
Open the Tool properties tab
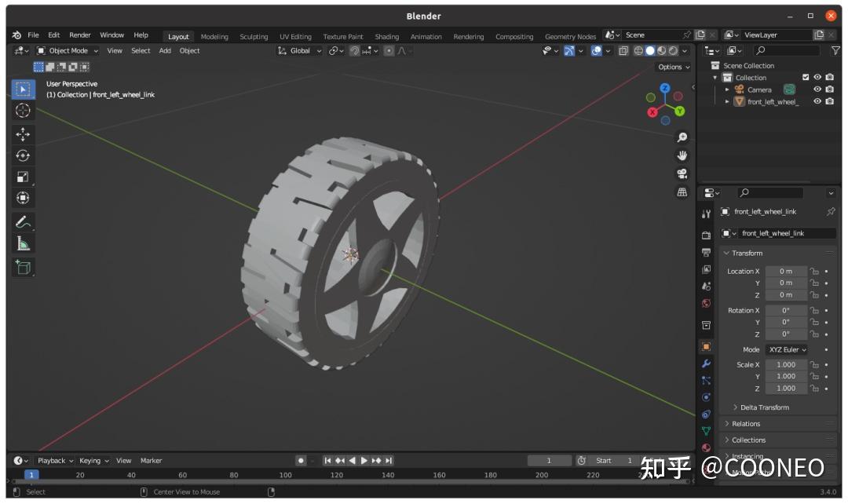pos(707,214)
